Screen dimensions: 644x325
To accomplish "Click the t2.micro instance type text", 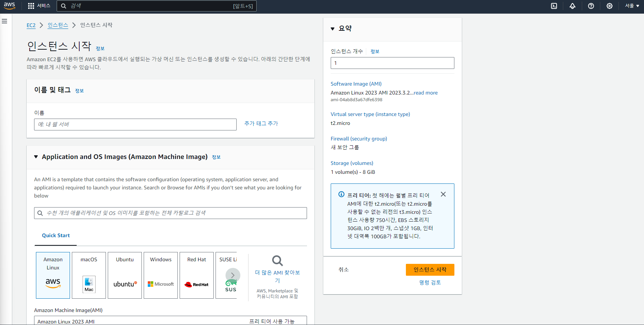I will click(x=340, y=123).
